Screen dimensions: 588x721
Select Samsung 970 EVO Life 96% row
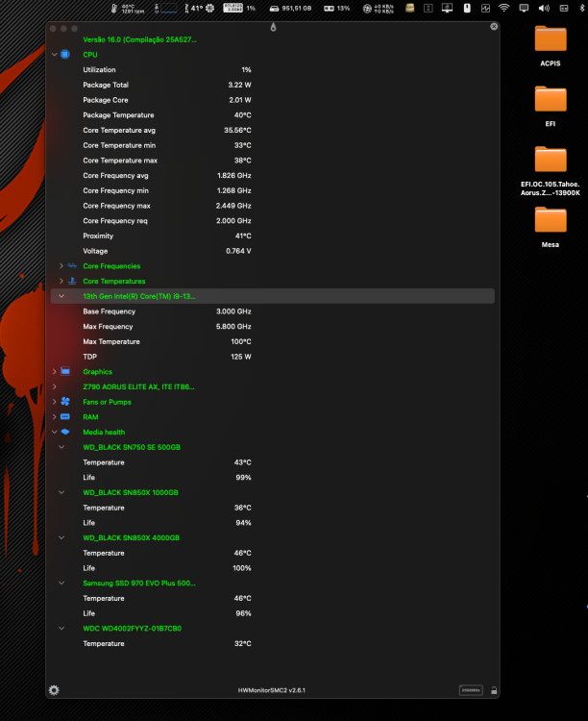tap(273, 613)
